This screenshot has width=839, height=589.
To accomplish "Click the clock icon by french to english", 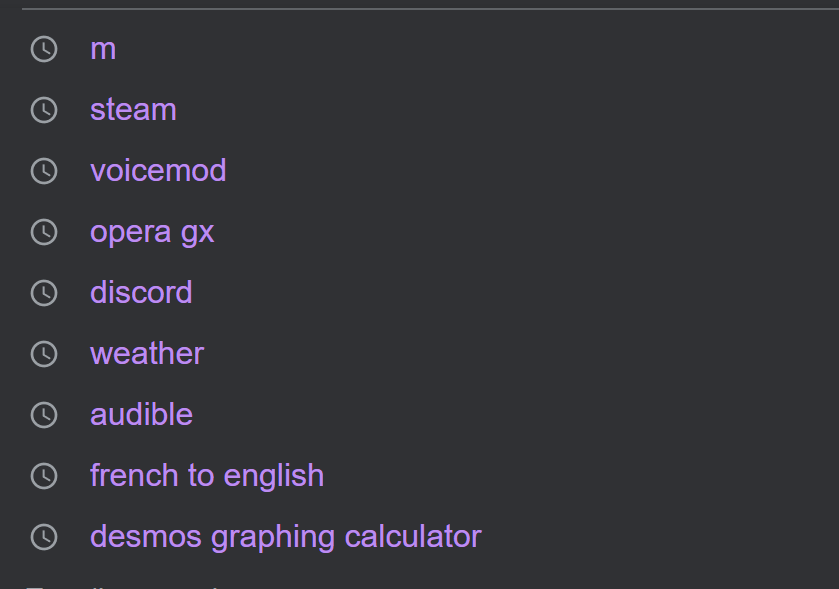I will coord(44,476).
